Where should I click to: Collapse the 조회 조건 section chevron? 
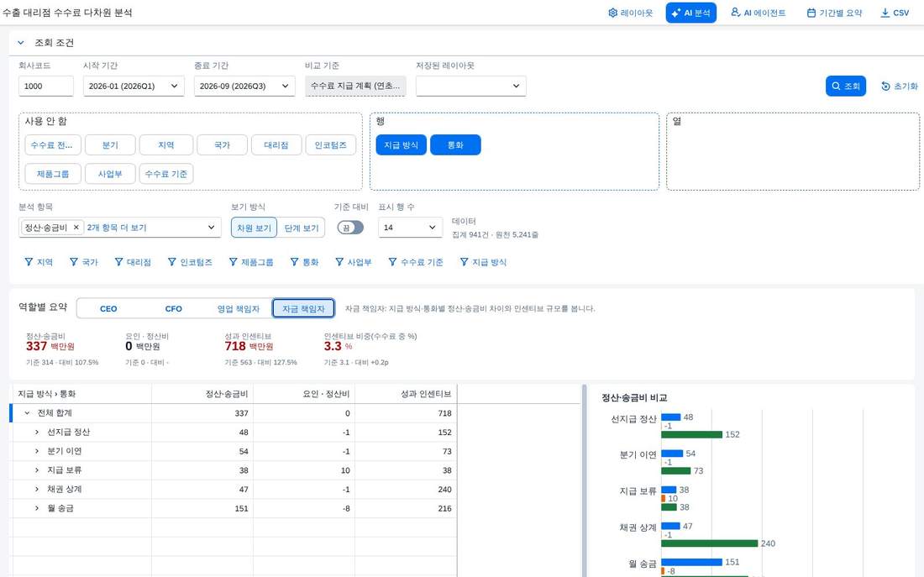click(x=21, y=43)
